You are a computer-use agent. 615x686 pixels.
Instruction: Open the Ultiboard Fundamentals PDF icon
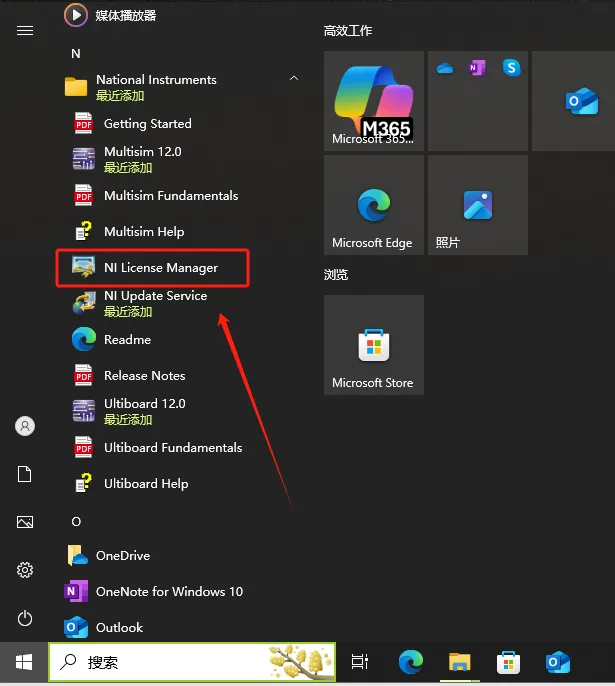tap(84, 447)
